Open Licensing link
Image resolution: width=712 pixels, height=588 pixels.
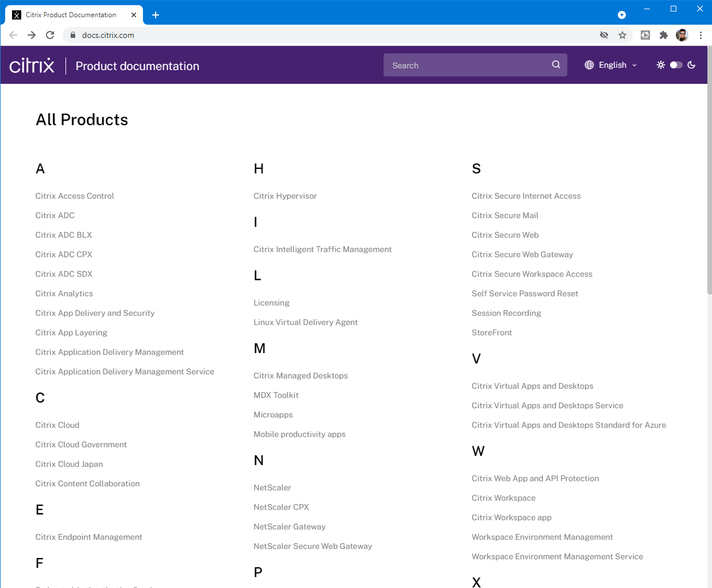tap(272, 303)
